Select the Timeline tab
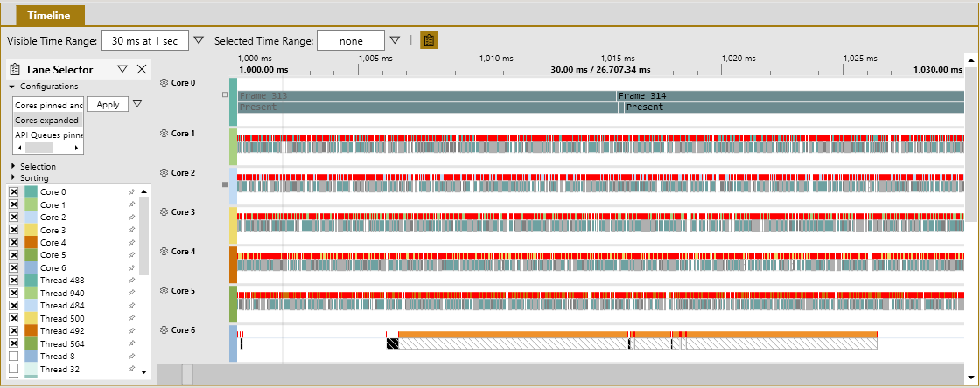This screenshot has width=980, height=388. pos(49,16)
